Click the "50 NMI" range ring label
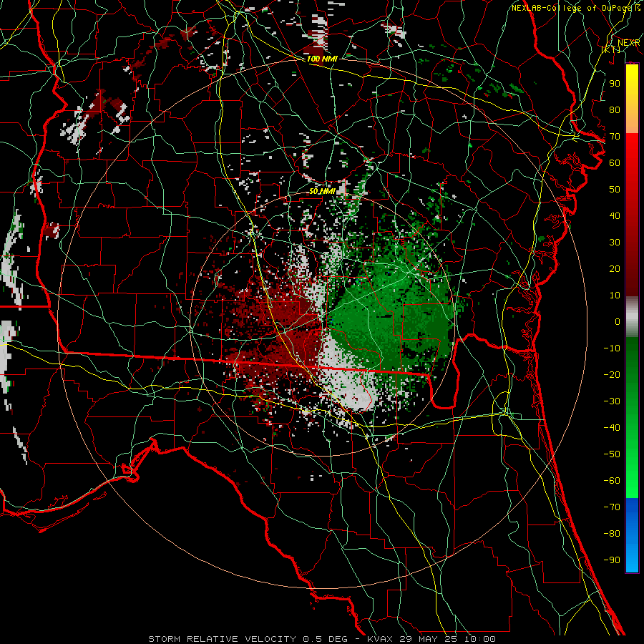 pyautogui.click(x=322, y=191)
